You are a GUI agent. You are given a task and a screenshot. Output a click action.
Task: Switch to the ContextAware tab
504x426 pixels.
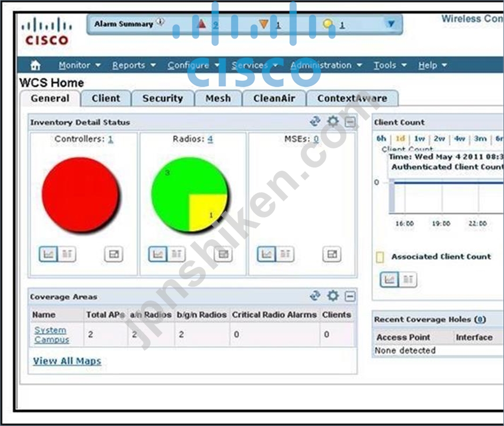352,98
